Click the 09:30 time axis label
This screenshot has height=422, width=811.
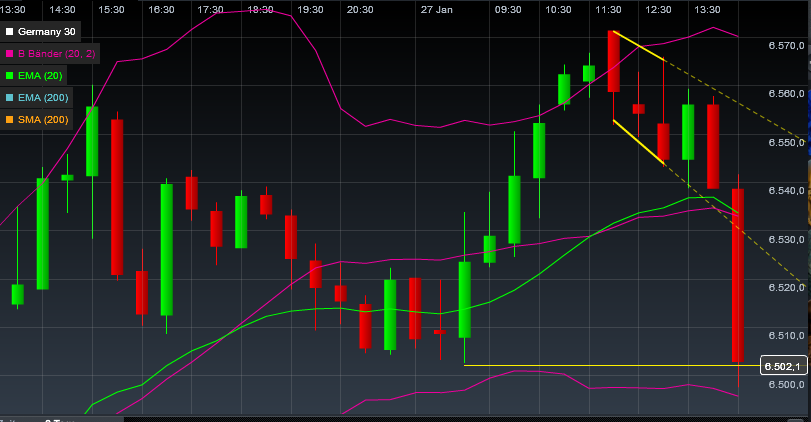[x=508, y=10]
